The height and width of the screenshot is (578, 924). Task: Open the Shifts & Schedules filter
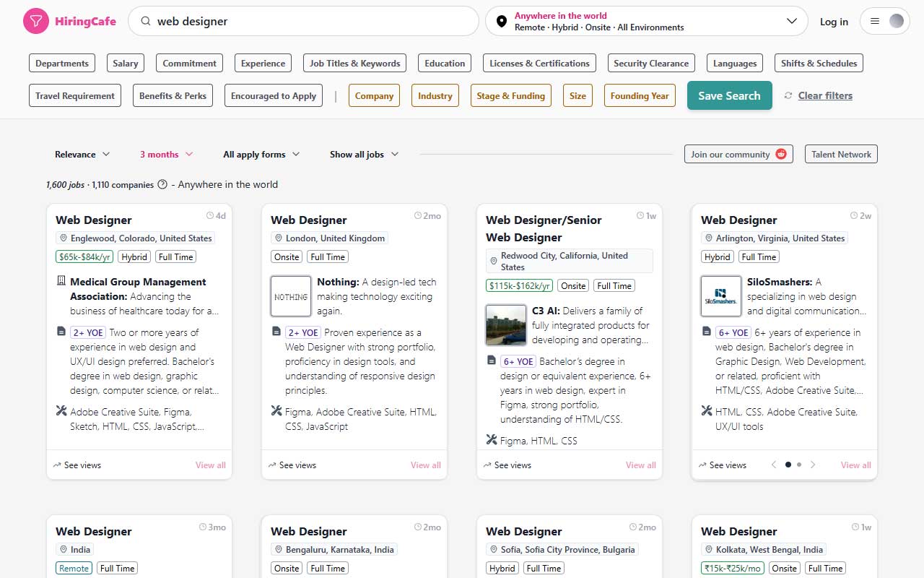(819, 63)
